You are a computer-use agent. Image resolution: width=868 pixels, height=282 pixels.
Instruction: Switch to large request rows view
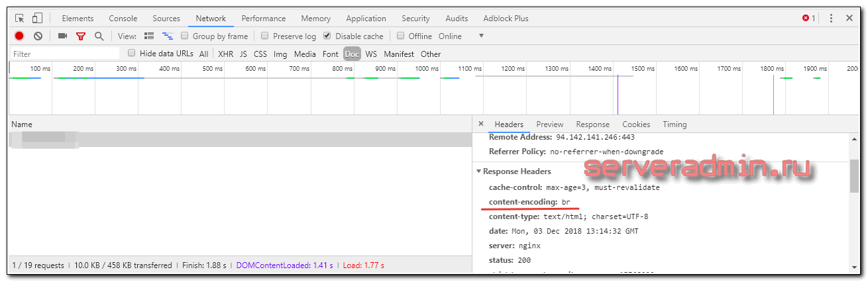pyautogui.click(x=149, y=36)
